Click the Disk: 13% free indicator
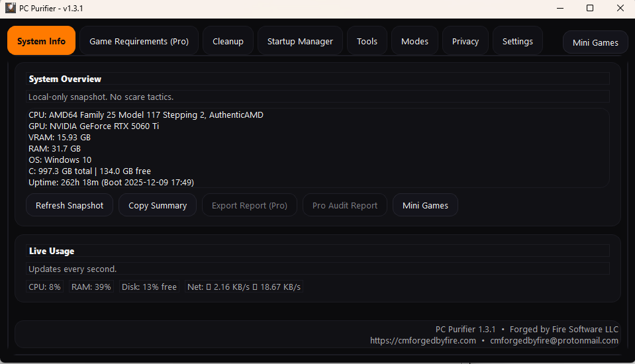Viewport: 635px width, 364px height. click(149, 287)
